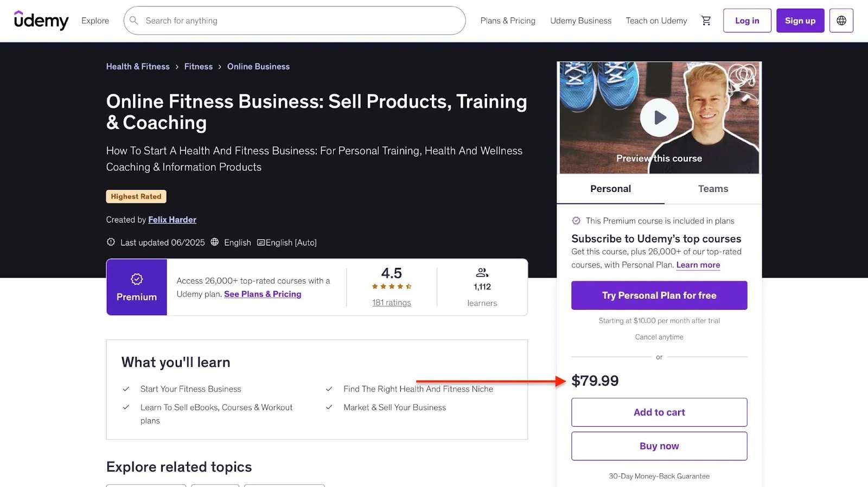
Task: Open the See Plans & Pricing link
Action: pyautogui.click(x=263, y=294)
